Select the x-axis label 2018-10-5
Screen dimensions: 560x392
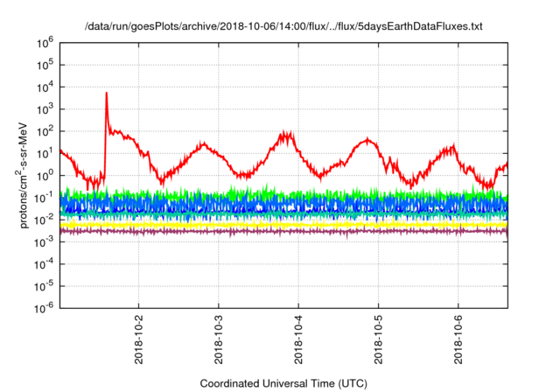coord(379,339)
